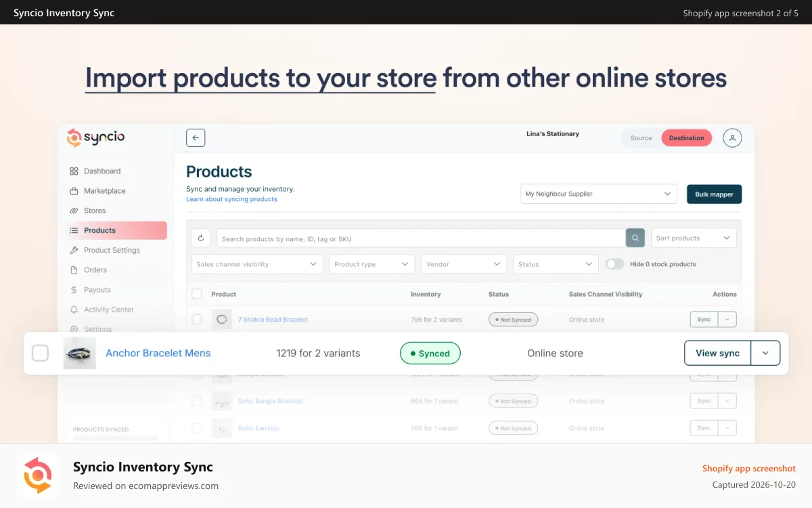The height and width of the screenshot is (508, 812).
Task: Click the Activity Center bell icon
Action: click(x=74, y=310)
